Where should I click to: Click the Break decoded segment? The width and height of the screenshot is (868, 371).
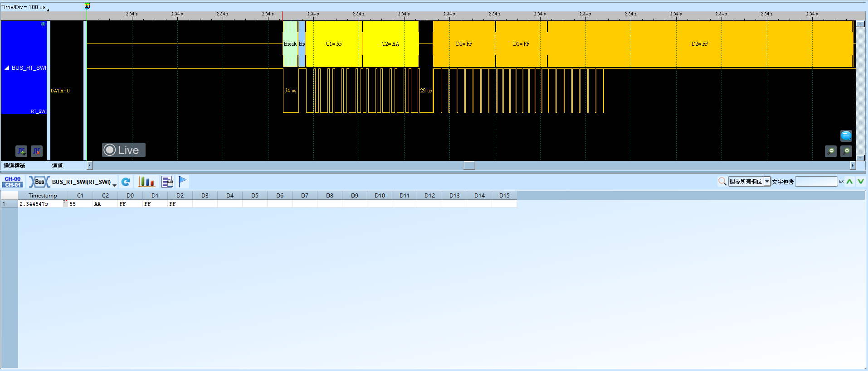tap(290, 44)
